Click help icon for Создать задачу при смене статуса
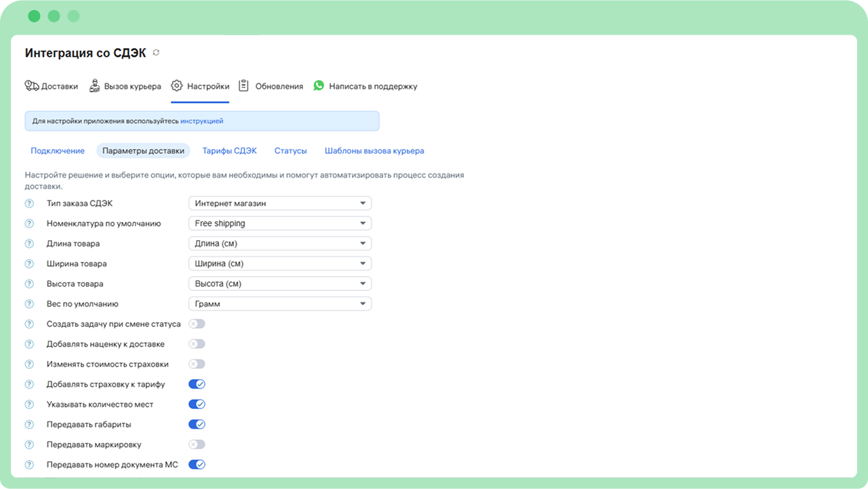The width and height of the screenshot is (868, 489). click(29, 324)
